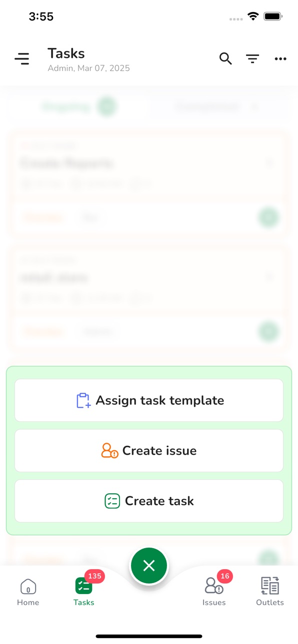Screen dimensions: 298x644
Task: Navigate to the Outlets tab
Action: point(270,593)
